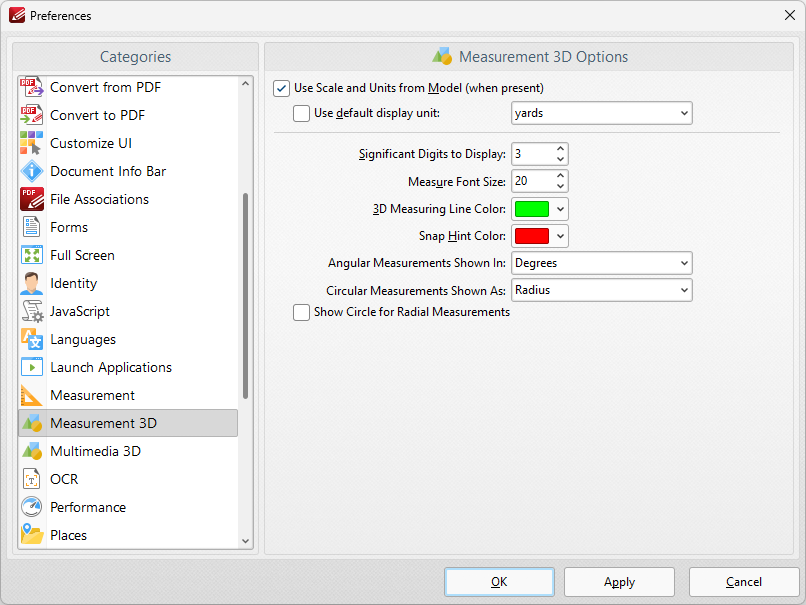Click the categories list scroll down arrow
The width and height of the screenshot is (806, 605).
[x=245, y=541]
